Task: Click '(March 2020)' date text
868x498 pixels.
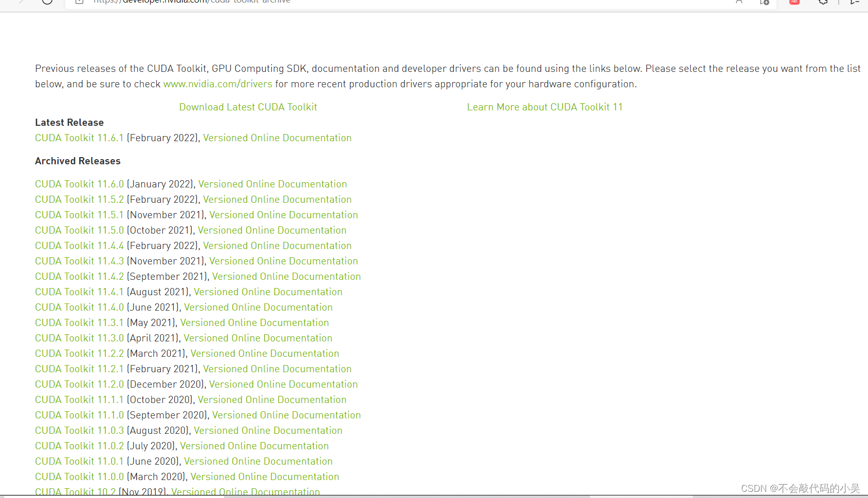Action: (156, 477)
